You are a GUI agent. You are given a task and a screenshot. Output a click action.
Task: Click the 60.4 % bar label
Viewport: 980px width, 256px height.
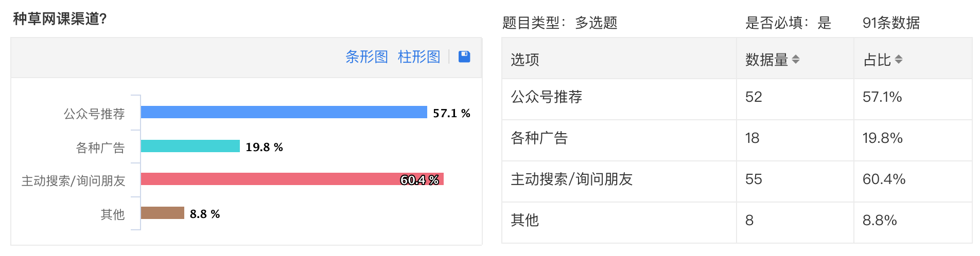pyautogui.click(x=419, y=180)
